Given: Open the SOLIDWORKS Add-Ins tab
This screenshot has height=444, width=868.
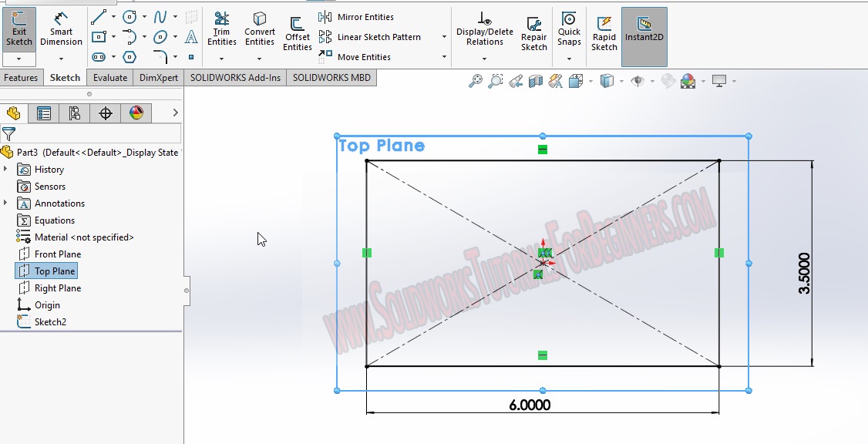Looking at the screenshot, I should 237,77.
